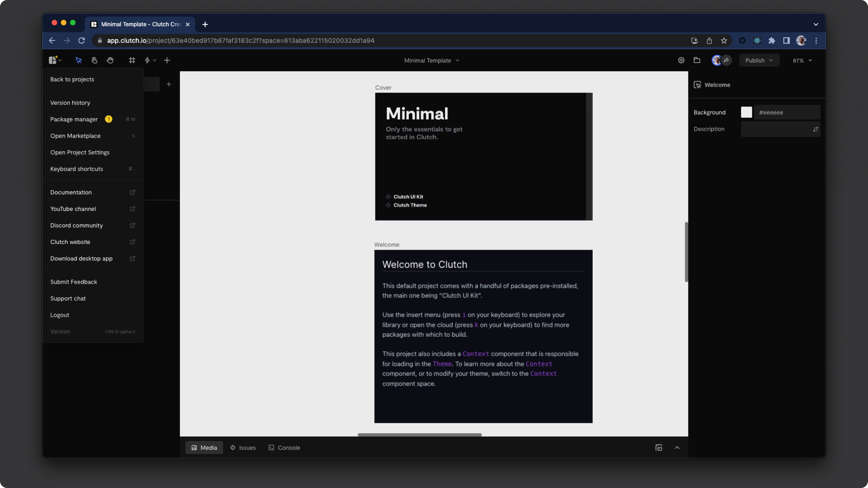The width and height of the screenshot is (868, 488).
Task: Toggle the bottom panel layout icon
Action: (659, 448)
